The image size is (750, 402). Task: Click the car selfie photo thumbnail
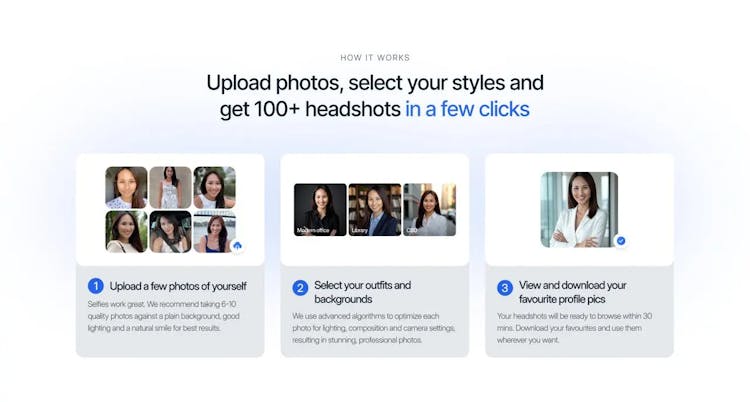170,232
